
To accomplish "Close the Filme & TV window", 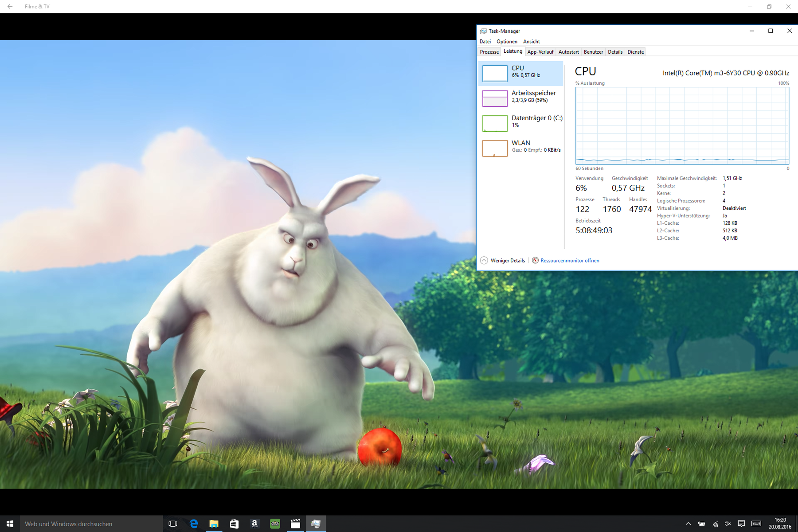I will pyautogui.click(x=788, y=7).
